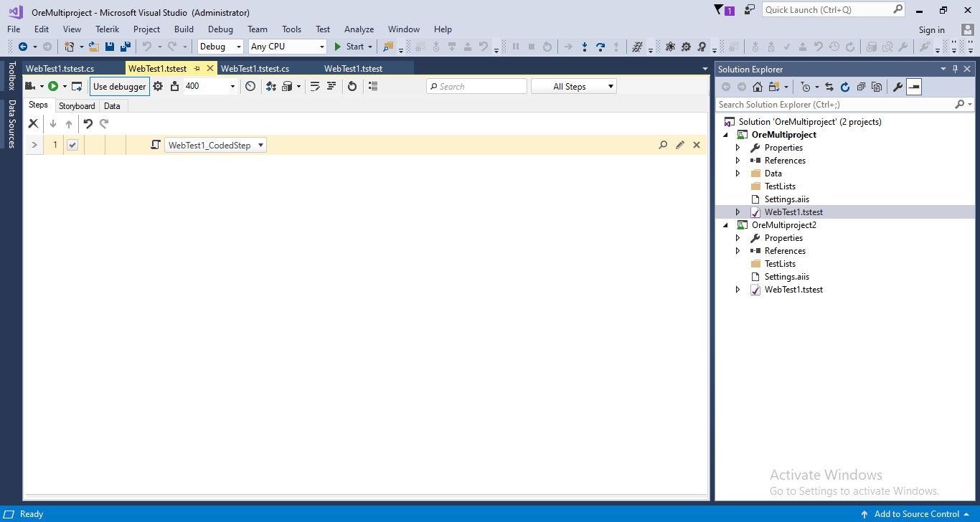Open the Telerik menu
The width and height of the screenshot is (980, 522).
point(107,29)
